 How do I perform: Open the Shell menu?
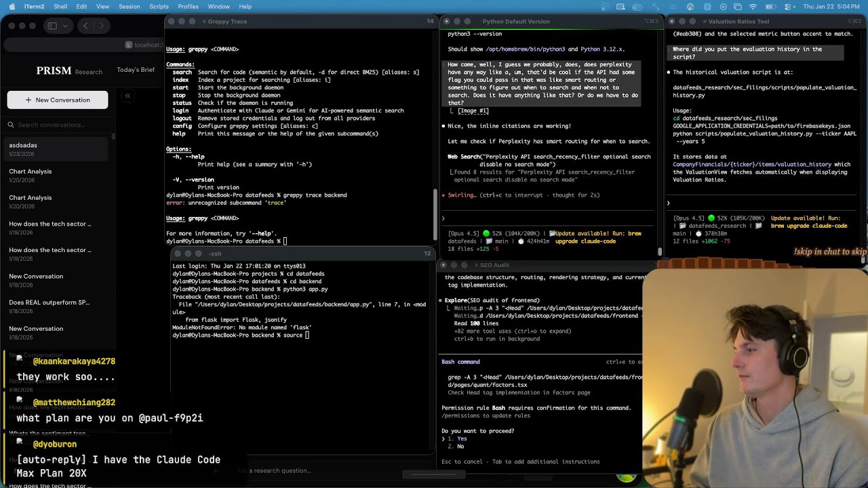pos(60,7)
